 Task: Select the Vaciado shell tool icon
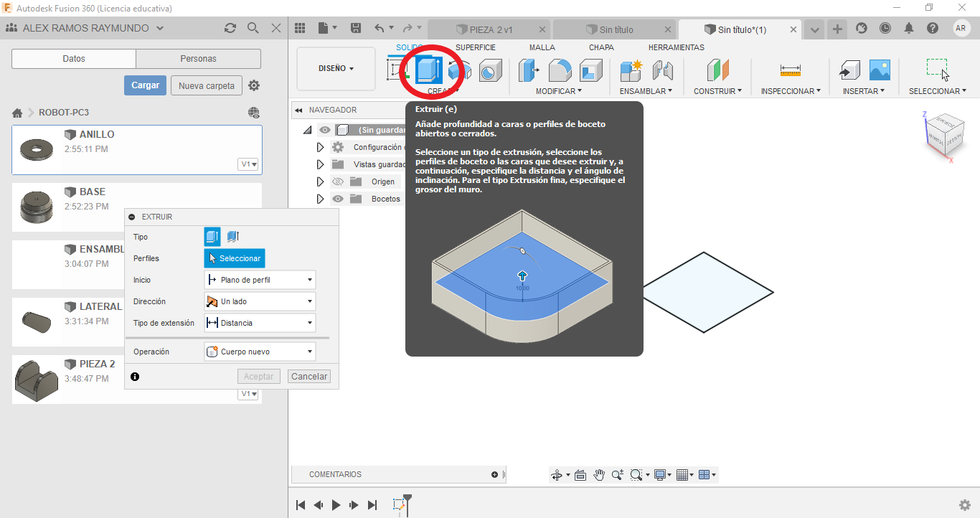pyautogui.click(x=591, y=70)
